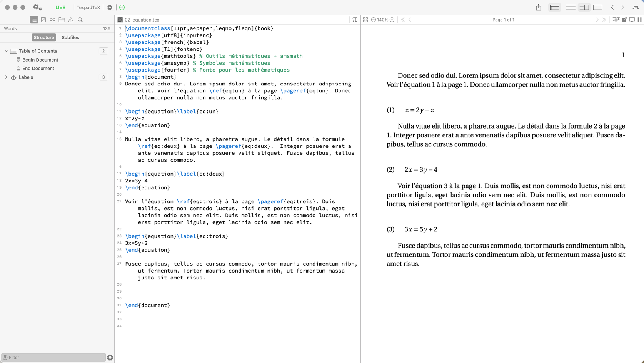644x363 pixels.
Task: Go to the next PDF page
Action: [x=597, y=20]
